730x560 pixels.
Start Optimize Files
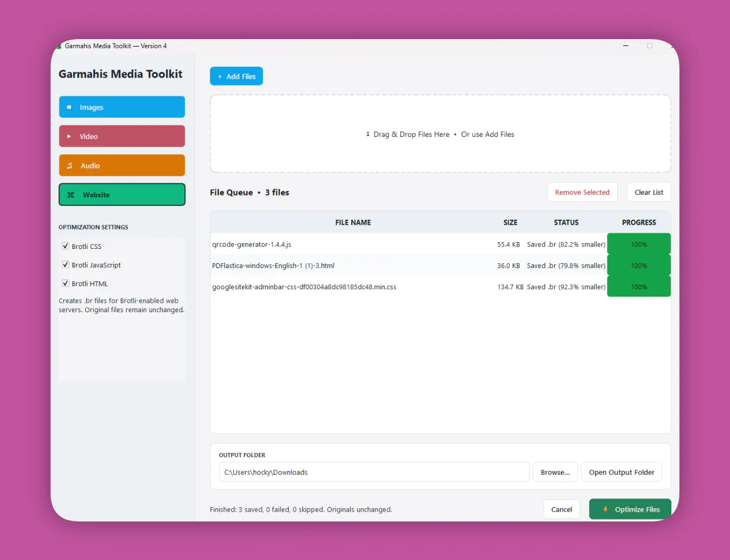pos(630,509)
